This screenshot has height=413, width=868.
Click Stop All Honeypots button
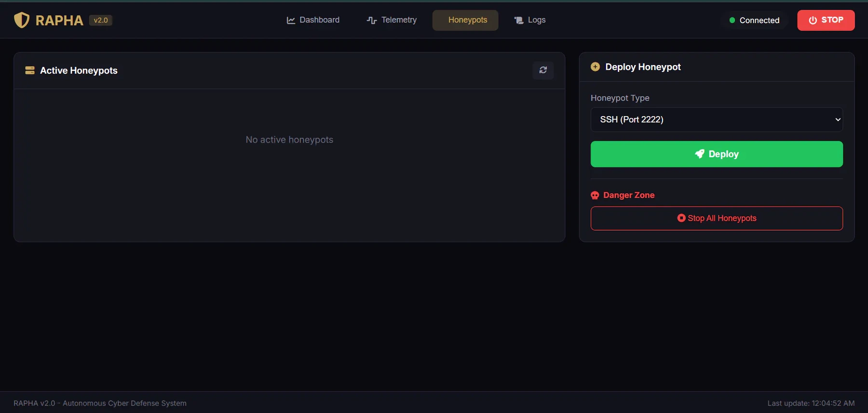717,218
